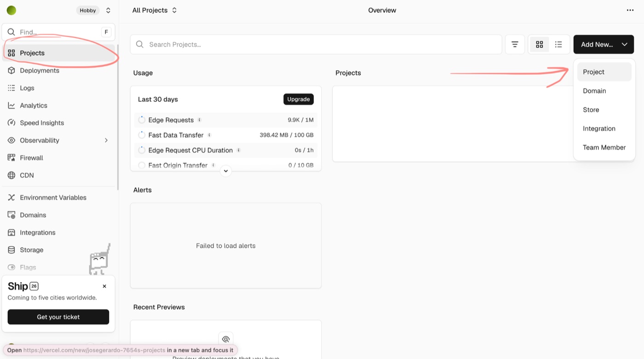
Task: Focus the Search Projects field
Action: tap(316, 44)
